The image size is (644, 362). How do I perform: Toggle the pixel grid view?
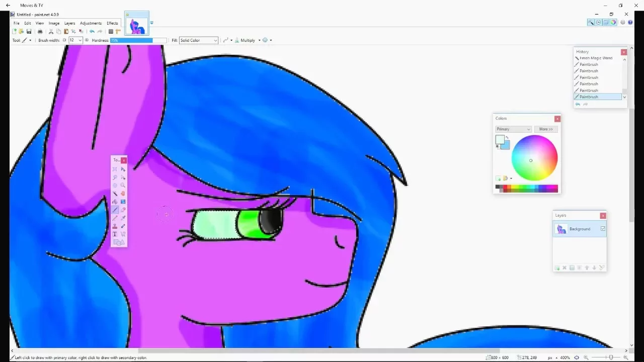coord(111,31)
